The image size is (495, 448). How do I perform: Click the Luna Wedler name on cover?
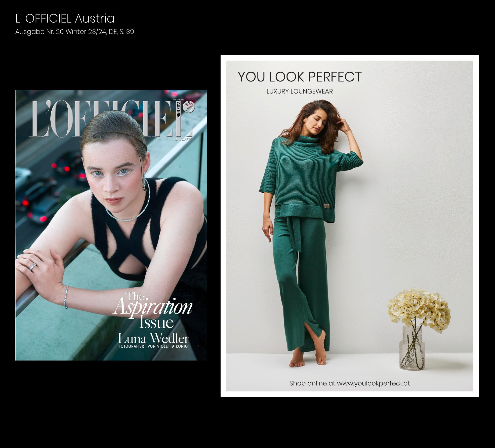[x=153, y=338]
